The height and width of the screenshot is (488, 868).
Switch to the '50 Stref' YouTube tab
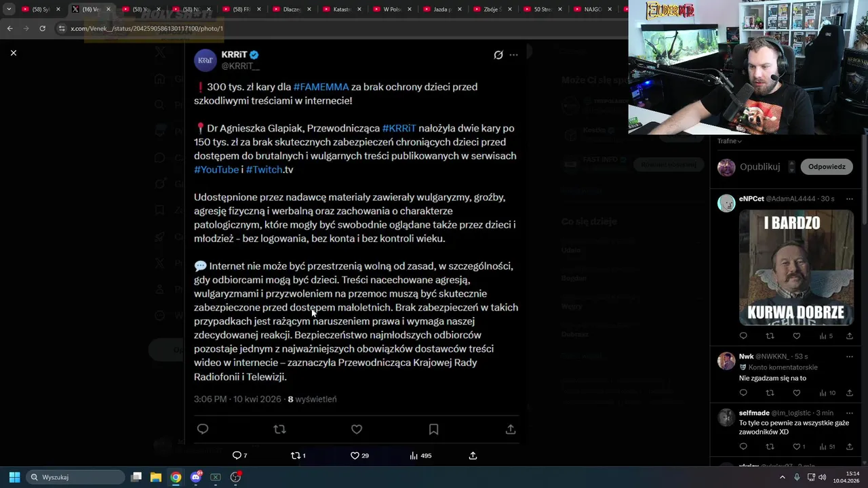click(542, 9)
